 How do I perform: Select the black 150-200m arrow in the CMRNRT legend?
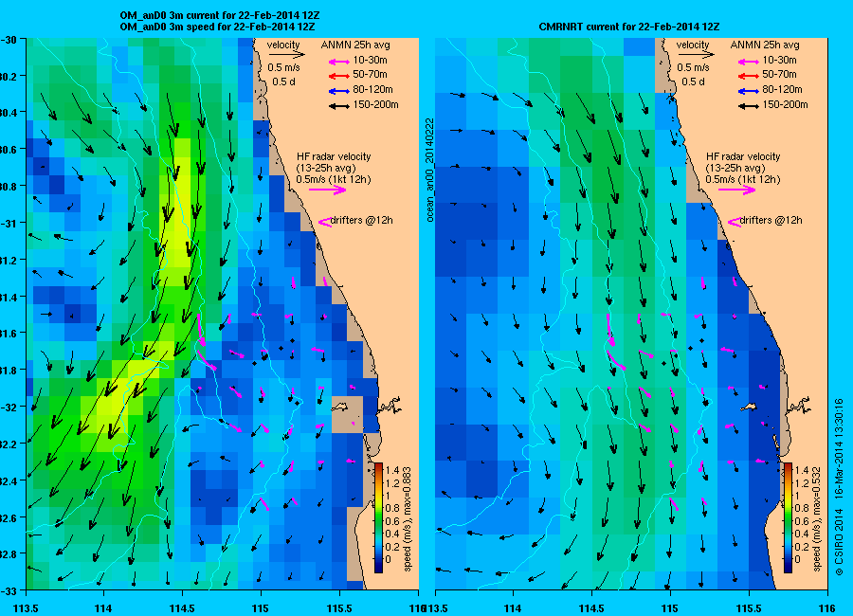[749, 106]
